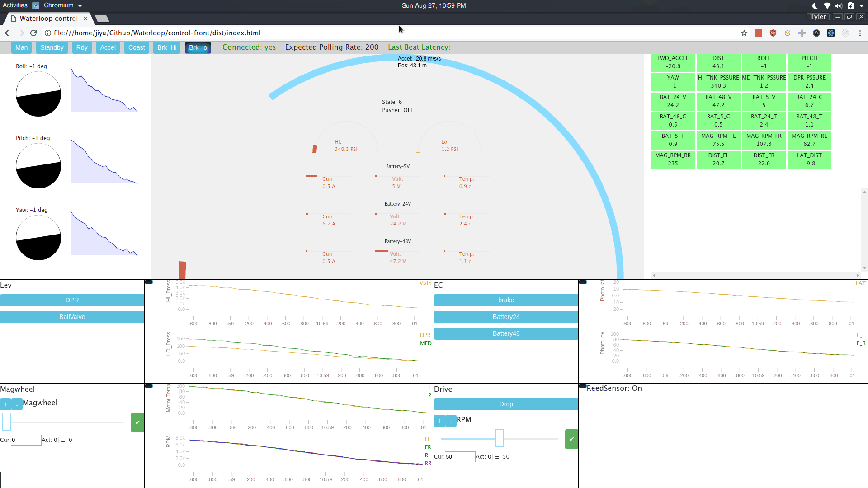This screenshot has height=488, width=868.
Task: Open Chromium three-dot menu
Action: (x=860, y=33)
